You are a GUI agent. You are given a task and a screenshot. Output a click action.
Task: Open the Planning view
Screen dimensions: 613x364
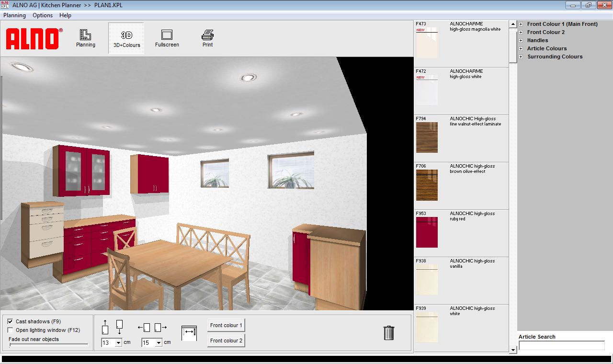click(x=86, y=38)
